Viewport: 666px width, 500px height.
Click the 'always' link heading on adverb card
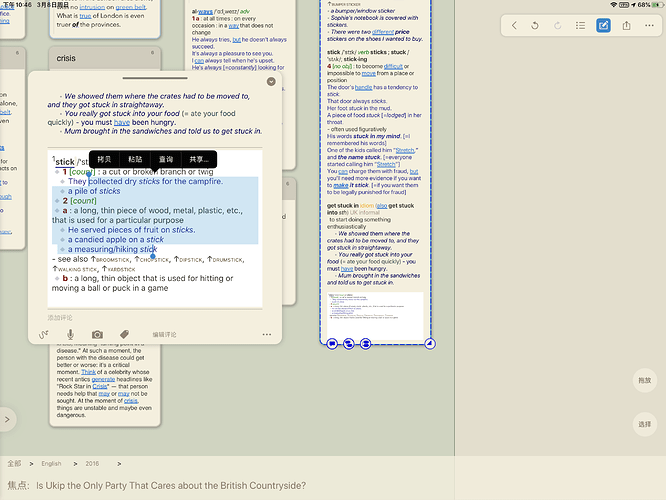(x=205, y=11)
